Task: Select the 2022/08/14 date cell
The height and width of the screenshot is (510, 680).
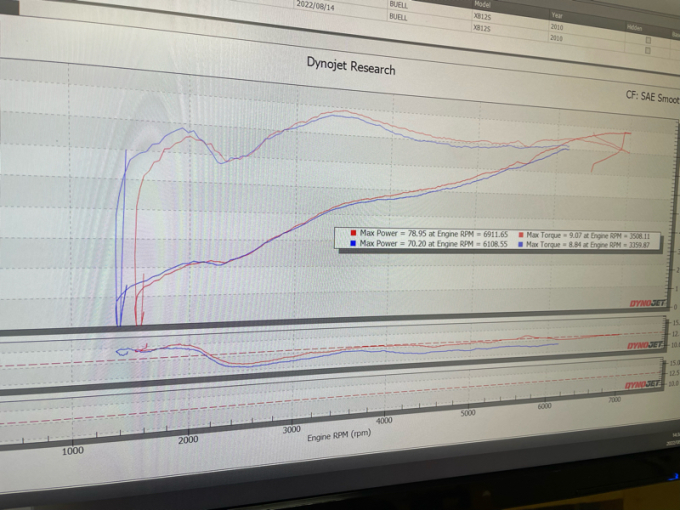Action: (x=315, y=6)
